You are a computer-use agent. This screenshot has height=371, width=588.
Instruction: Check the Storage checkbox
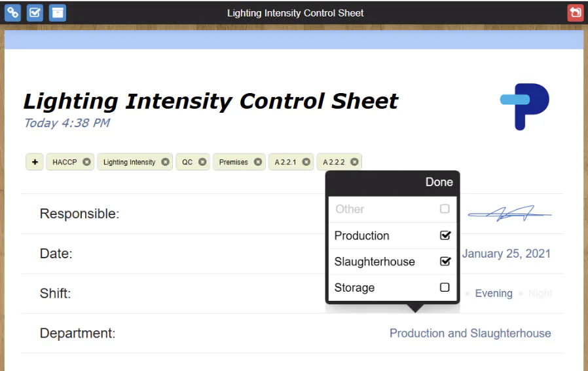coord(445,287)
